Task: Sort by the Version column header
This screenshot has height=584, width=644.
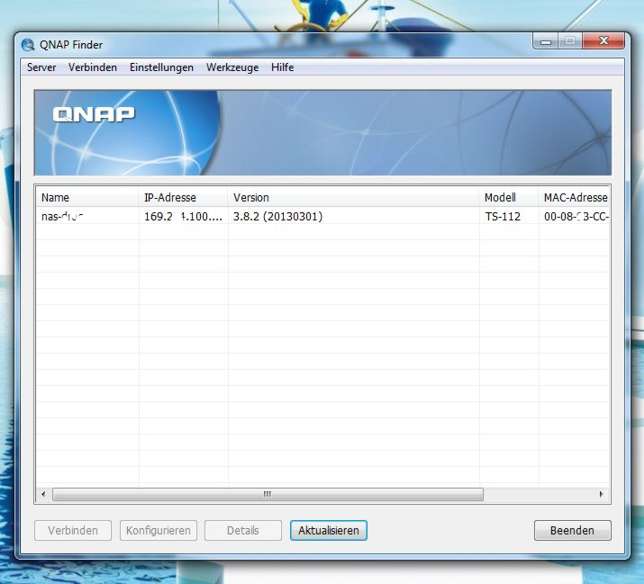Action: (354, 198)
